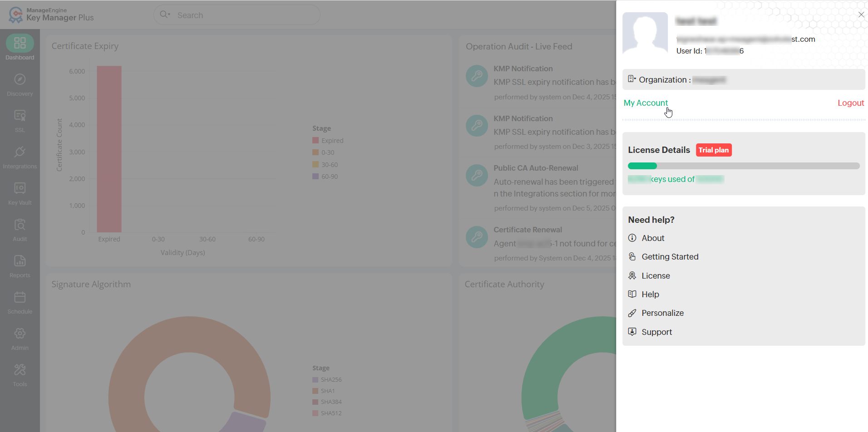Close the profile side panel
This screenshot has width=868, height=432.
(x=861, y=15)
